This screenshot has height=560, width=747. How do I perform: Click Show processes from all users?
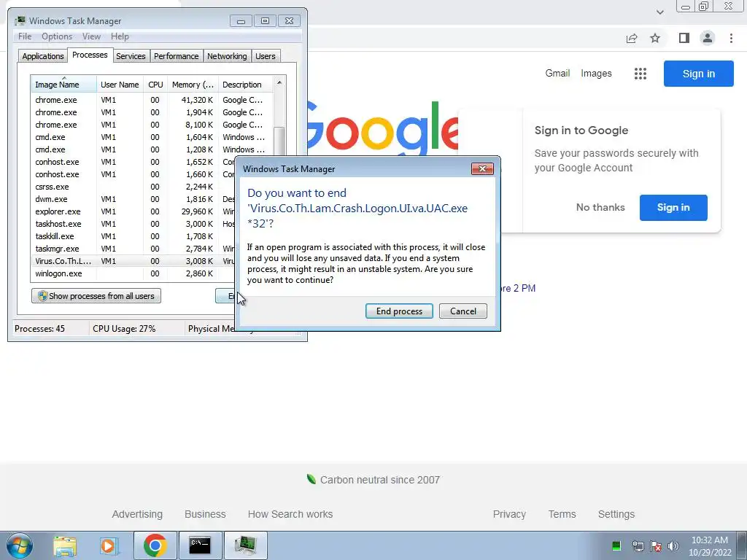96,296
